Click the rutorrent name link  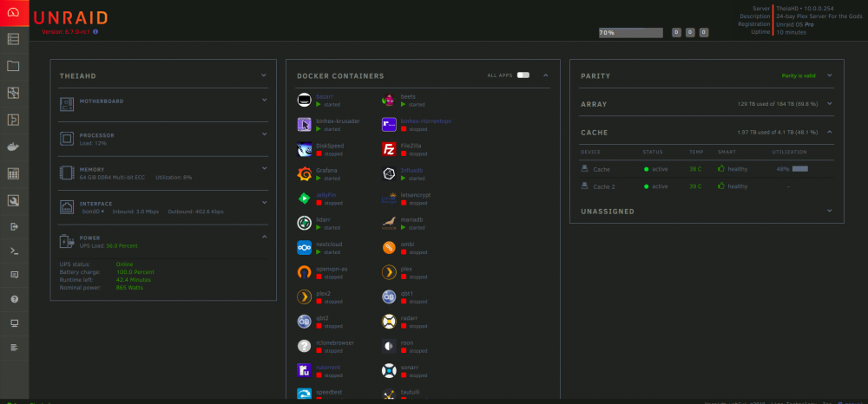coord(328,367)
